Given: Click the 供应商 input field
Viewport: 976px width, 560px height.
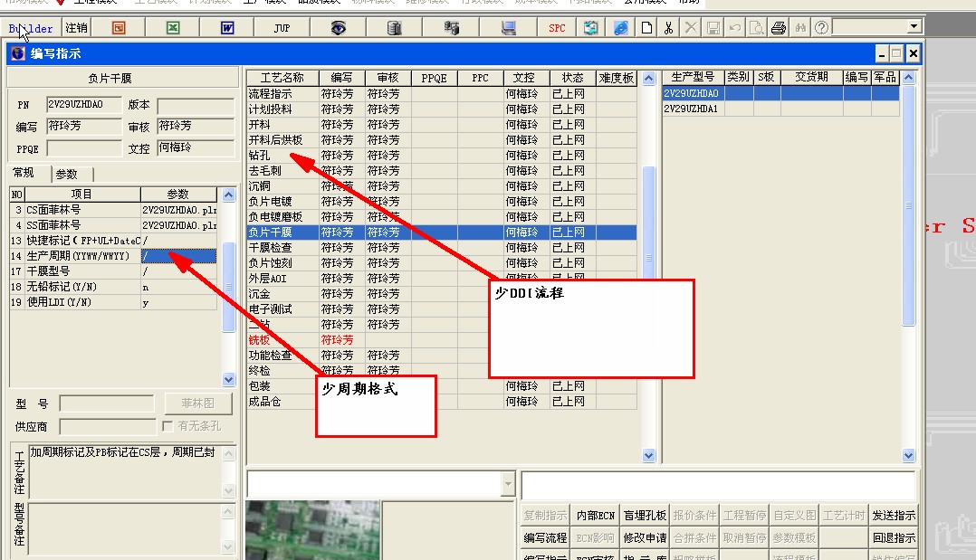Looking at the screenshot, I should pos(108,427).
